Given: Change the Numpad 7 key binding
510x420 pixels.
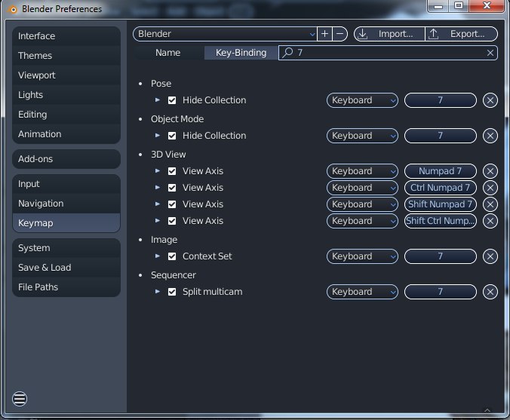Looking at the screenshot, I should coord(441,171).
